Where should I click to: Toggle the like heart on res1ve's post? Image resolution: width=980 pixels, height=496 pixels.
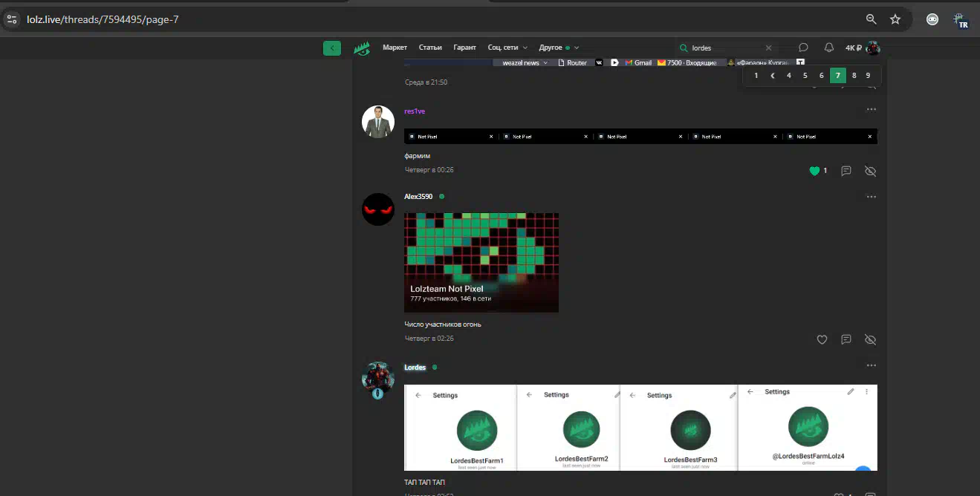[814, 171]
